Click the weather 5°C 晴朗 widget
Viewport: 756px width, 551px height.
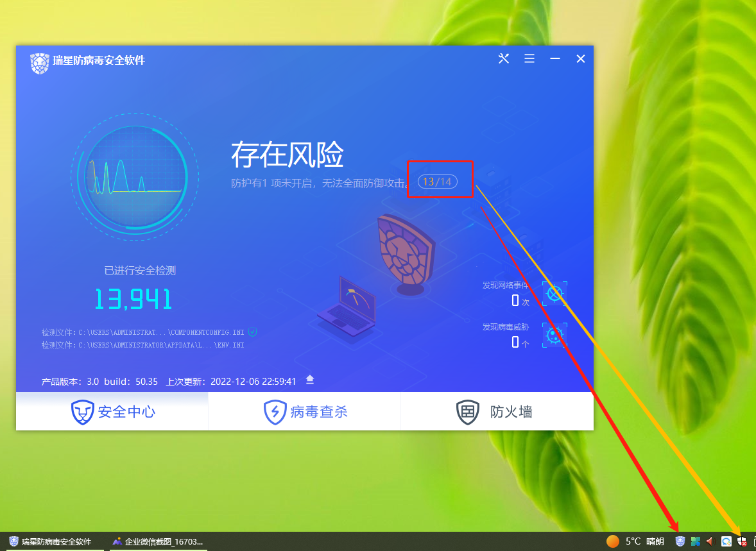click(x=635, y=541)
